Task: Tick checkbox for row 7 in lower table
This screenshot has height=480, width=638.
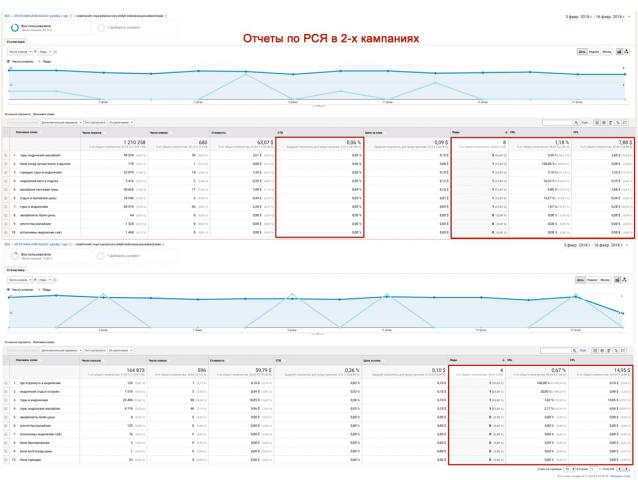Action: click(x=6, y=434)
